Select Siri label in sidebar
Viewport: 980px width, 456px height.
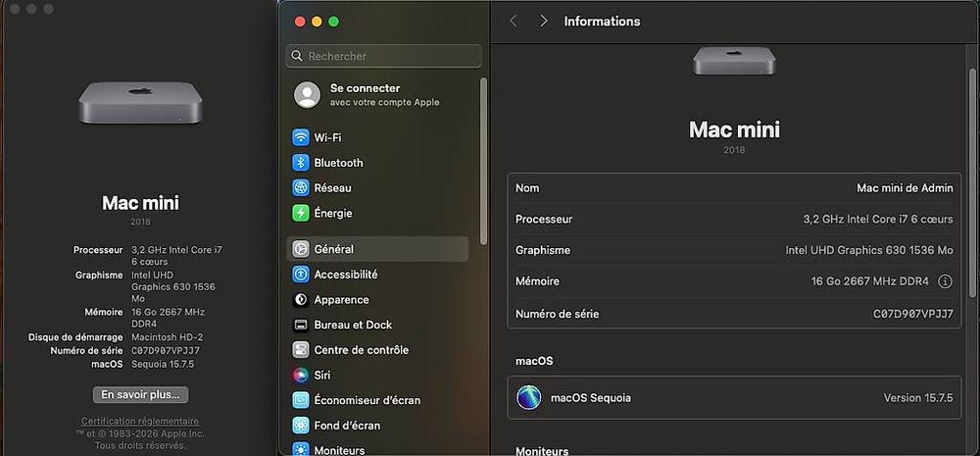pos(321,376)
